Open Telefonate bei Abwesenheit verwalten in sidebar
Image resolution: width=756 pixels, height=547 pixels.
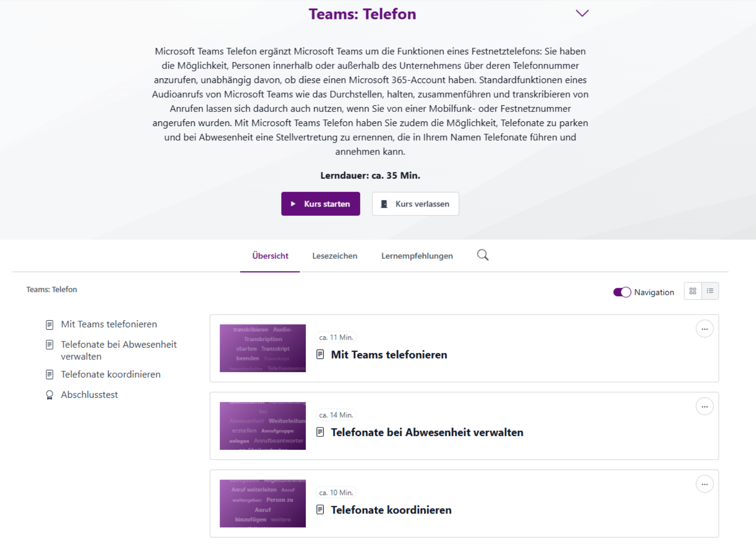[119, 350]
